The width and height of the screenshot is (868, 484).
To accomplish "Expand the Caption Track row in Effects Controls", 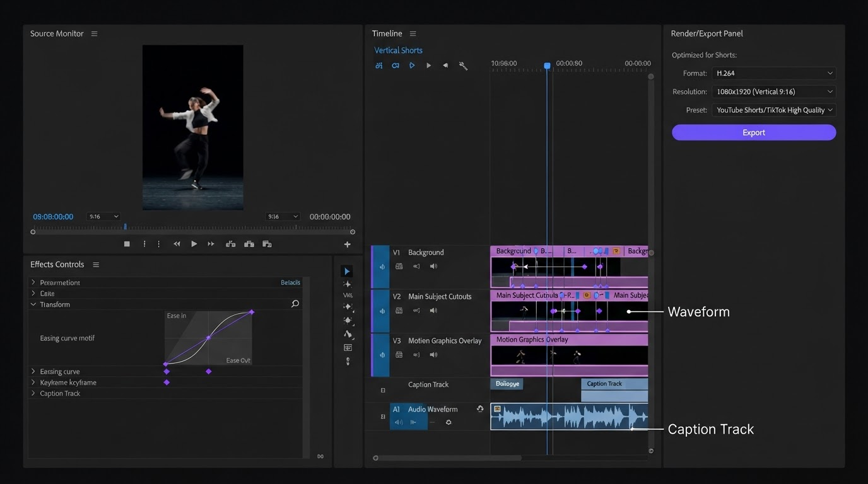I will click(x=33, y=393).
